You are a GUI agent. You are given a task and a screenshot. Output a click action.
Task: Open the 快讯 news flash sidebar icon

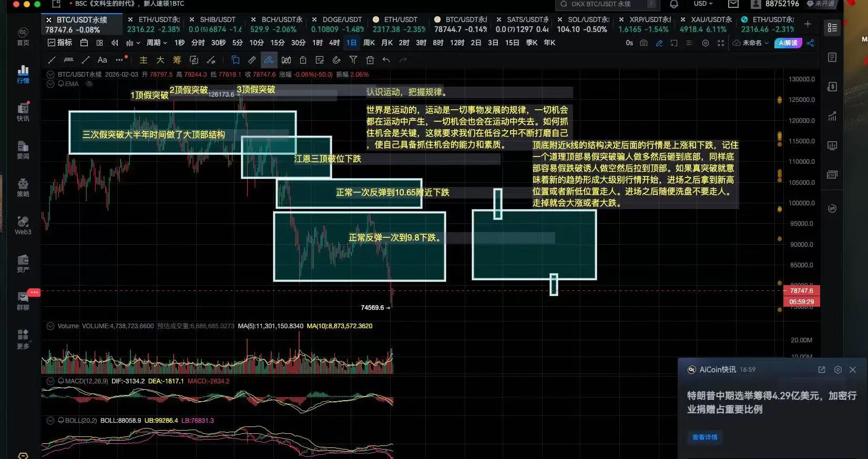(23, 112)
